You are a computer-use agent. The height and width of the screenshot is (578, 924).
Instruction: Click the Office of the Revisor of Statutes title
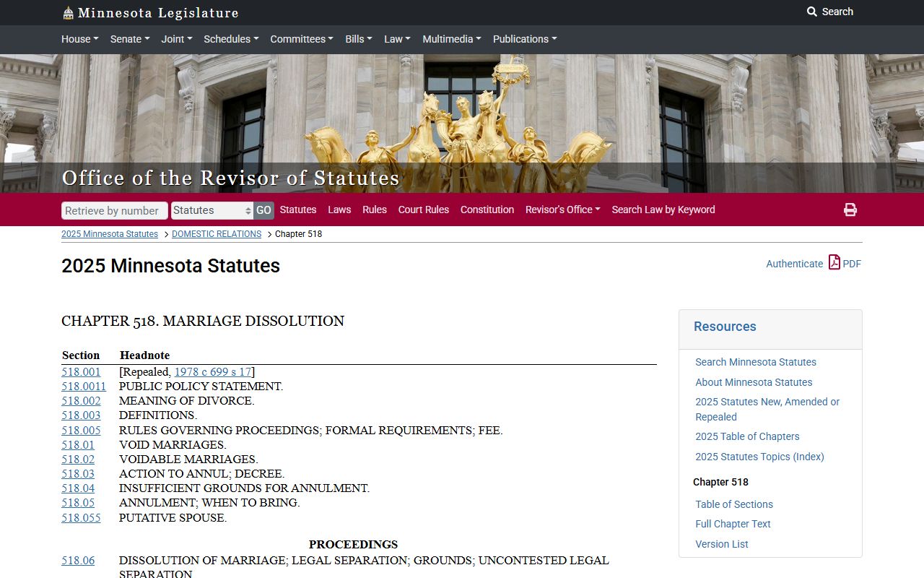coord(230,178)
